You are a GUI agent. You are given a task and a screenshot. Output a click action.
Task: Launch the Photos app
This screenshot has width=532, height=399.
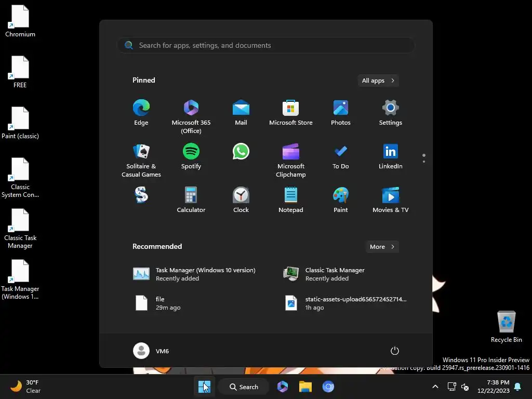341,113
